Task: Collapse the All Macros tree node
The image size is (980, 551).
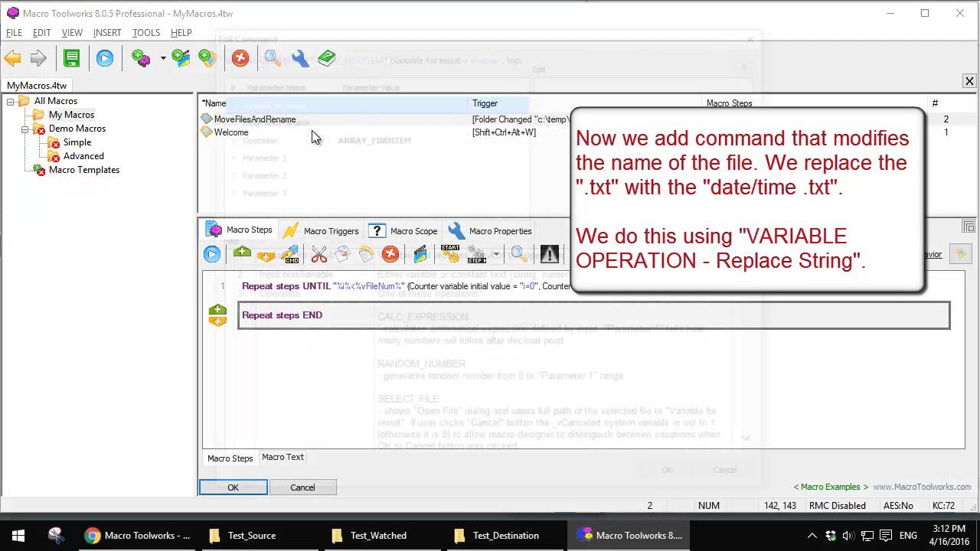Action: [x=11, y=101]
